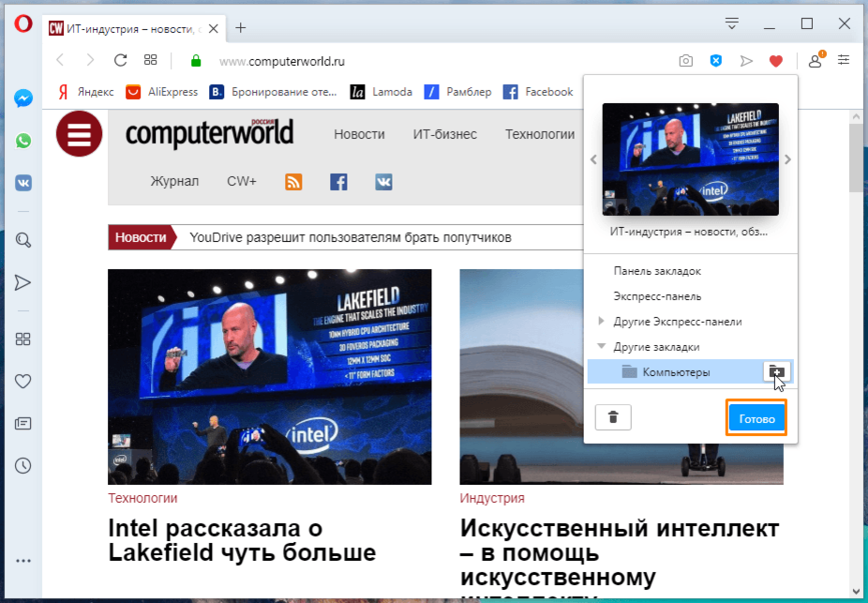
Task: Open the Intel Lakefield article image
Action: coord(270,377)
